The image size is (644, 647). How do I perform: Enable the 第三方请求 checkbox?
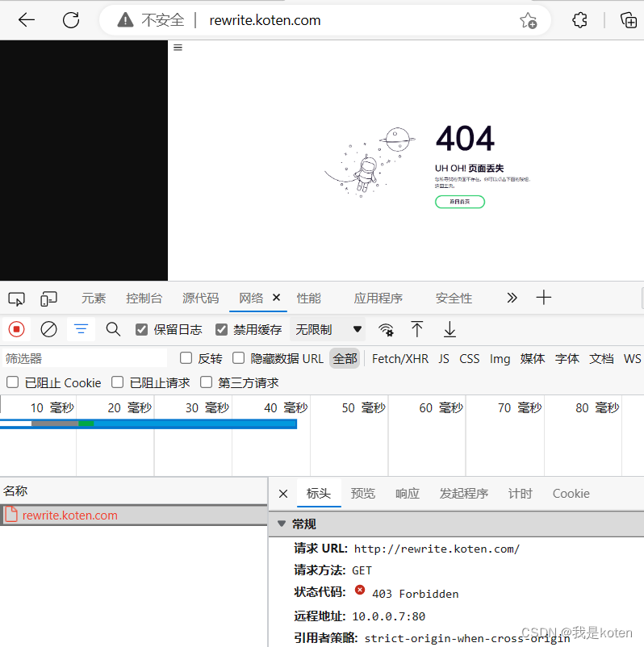tap(206, 382)
